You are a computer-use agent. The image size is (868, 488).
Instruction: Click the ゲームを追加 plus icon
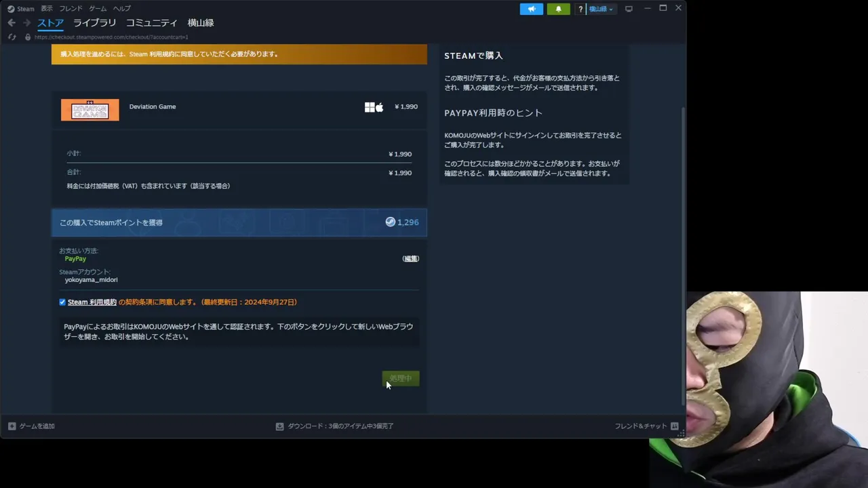pyautogui.click(x=12, y=426)
